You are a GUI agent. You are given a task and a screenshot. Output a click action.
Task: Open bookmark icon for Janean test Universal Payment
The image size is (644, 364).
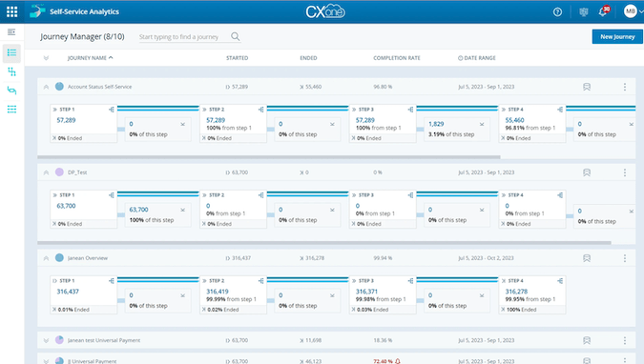coord(587,340)
